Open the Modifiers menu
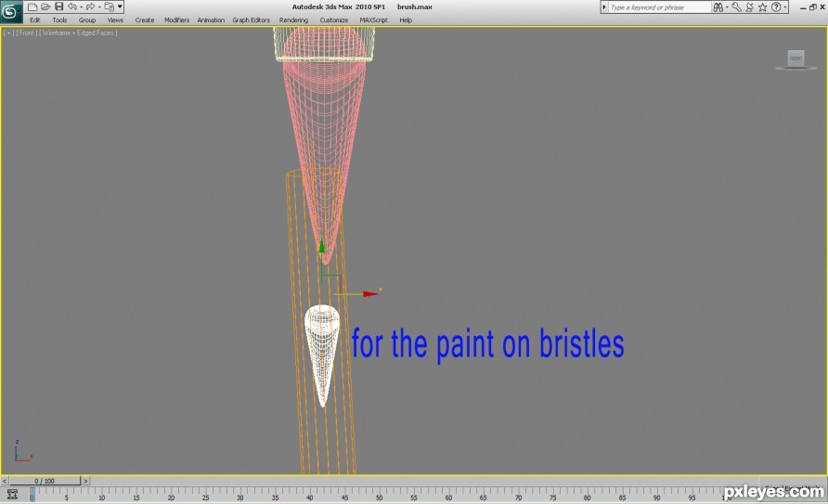 pos(177,20)
